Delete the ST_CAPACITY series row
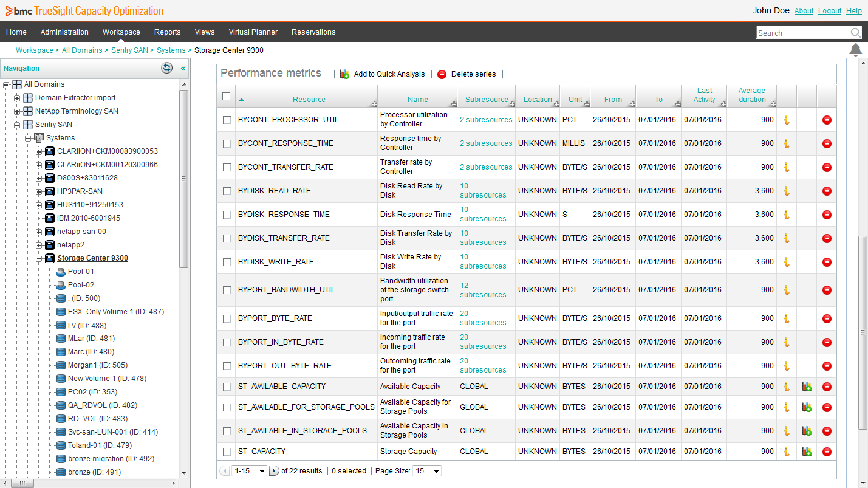 pyautogui.click(x=827, y=452)
